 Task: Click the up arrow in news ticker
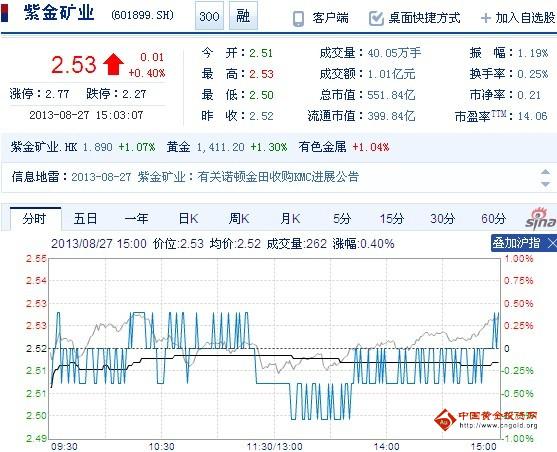coord(545,172)
